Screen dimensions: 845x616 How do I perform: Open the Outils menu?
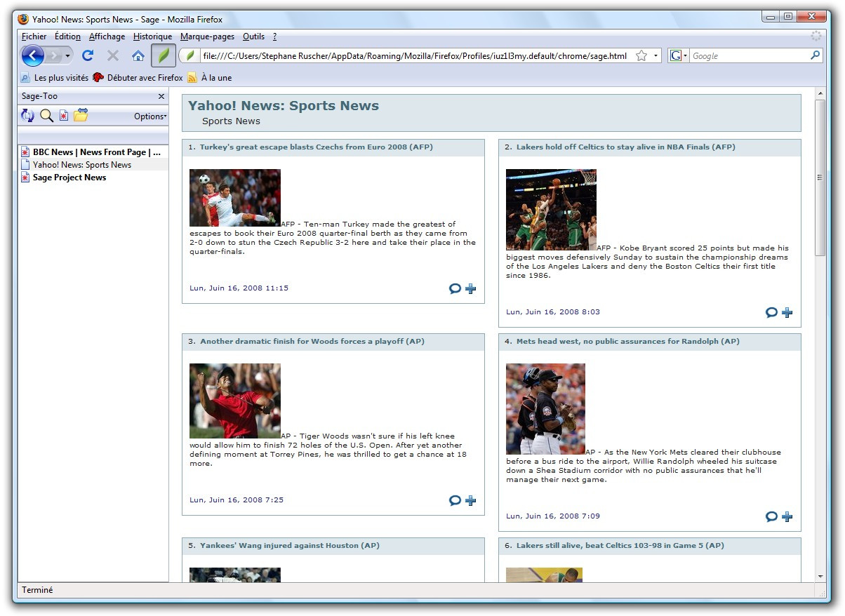(253, 36)
